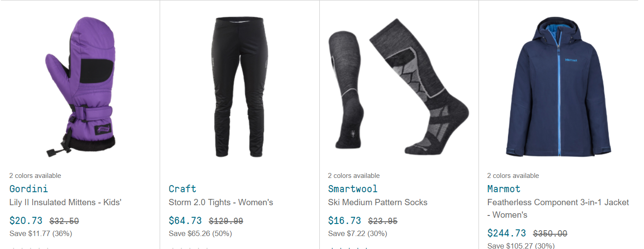The height and width of the screenshot is (249, 644).
Task: Click the $64.73 tights sale price
Action: click(185, 221)
